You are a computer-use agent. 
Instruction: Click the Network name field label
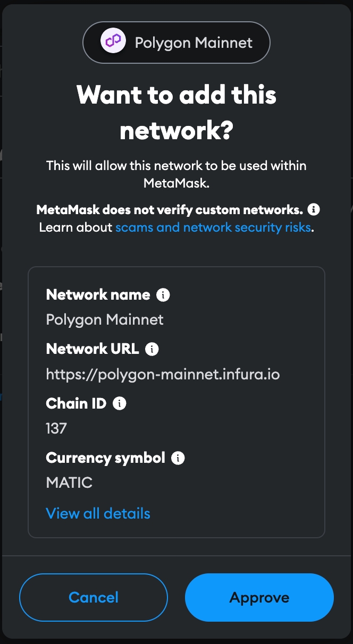(x=98, y=295)
